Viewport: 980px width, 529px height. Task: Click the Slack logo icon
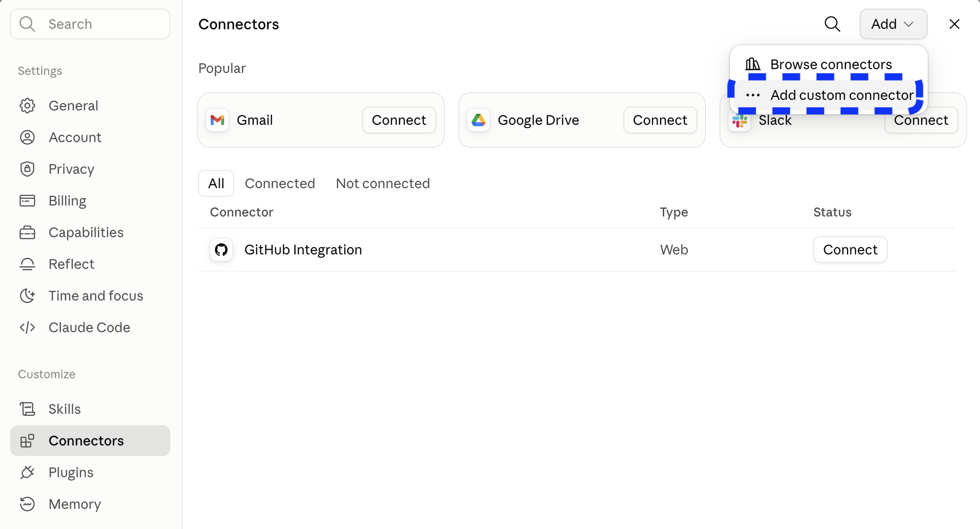click(x=740, y=121)
